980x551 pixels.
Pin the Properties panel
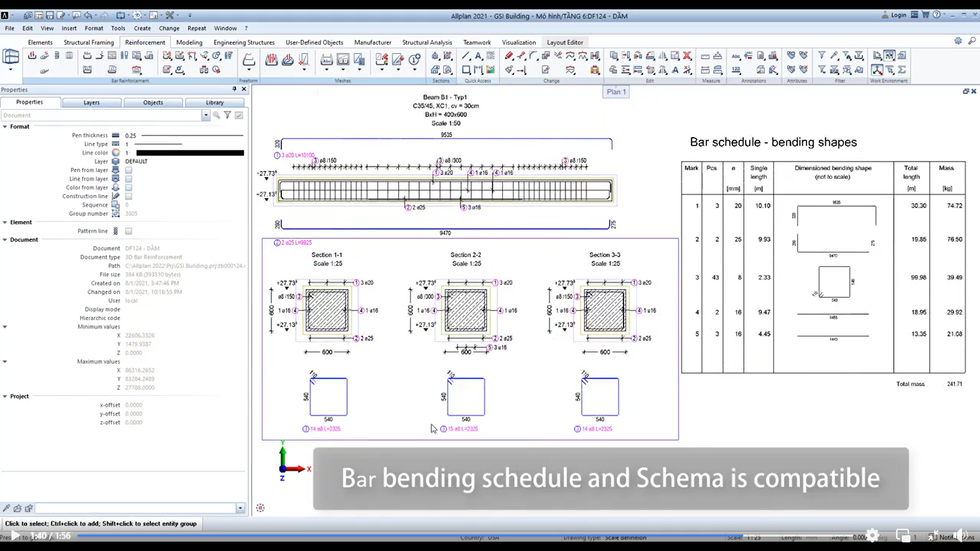(x=234, y=90)
